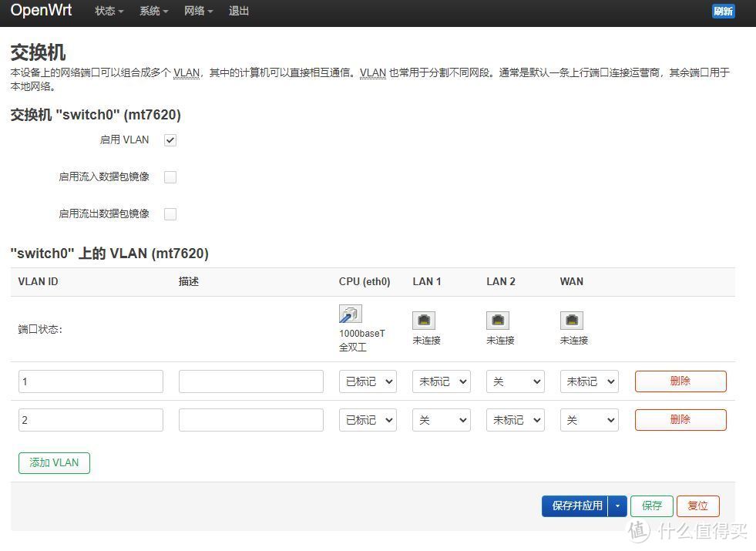Click the 添加 VLAN button
This screenshot has height=551, width=756.
54,462
